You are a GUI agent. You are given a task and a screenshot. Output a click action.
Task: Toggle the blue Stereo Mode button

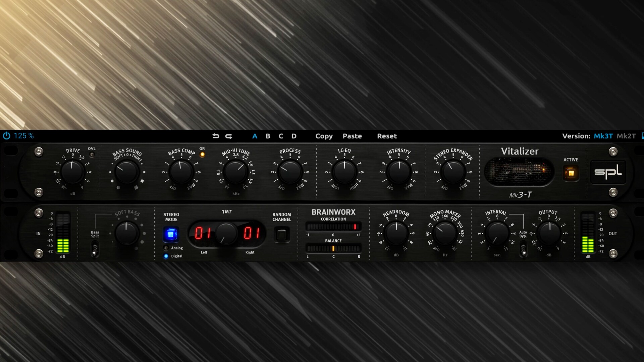click(171, 234)
